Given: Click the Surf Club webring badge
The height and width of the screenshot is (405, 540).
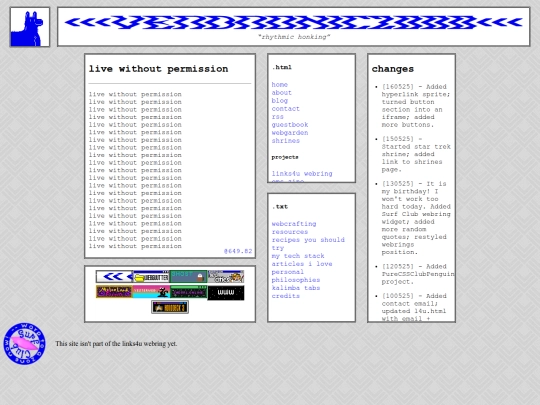Looking at the screenshot, I should click(24, 344).
